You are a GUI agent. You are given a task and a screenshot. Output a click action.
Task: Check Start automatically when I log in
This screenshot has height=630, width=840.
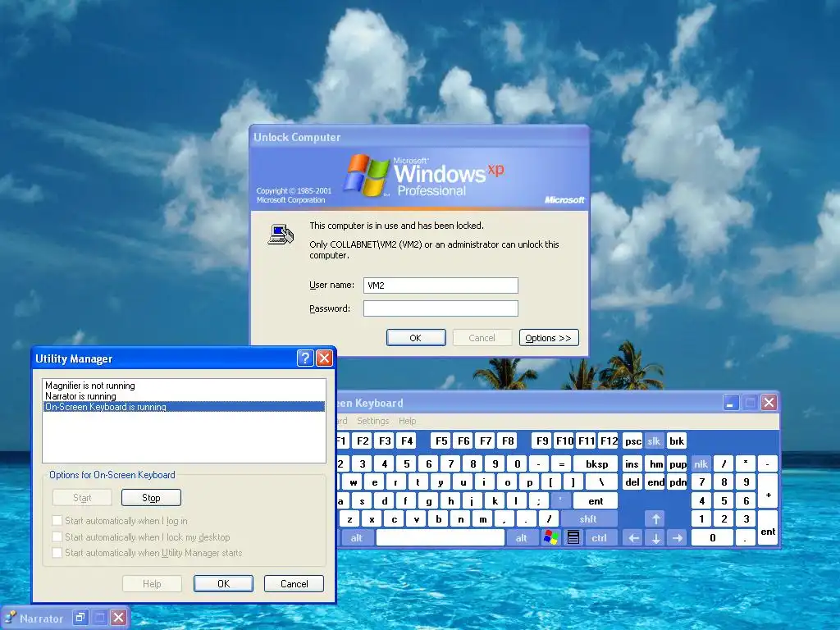pyautogui.click(x=57, y=520)
